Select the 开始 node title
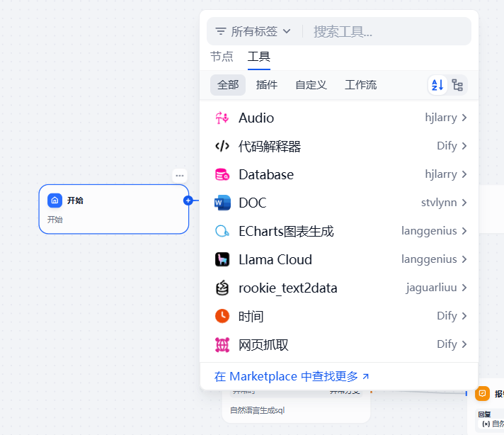Viewport: 504px width, 435px height. pos(75,200)
